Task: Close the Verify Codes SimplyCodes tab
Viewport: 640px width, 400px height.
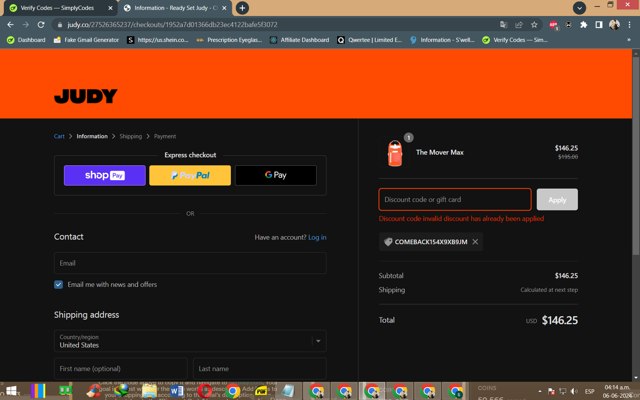Action: click(110, 8)
